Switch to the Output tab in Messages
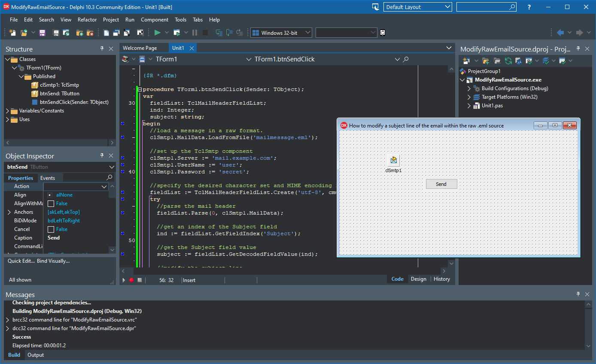The width and height of the screenshot is (596, 364). pos(36,355)
